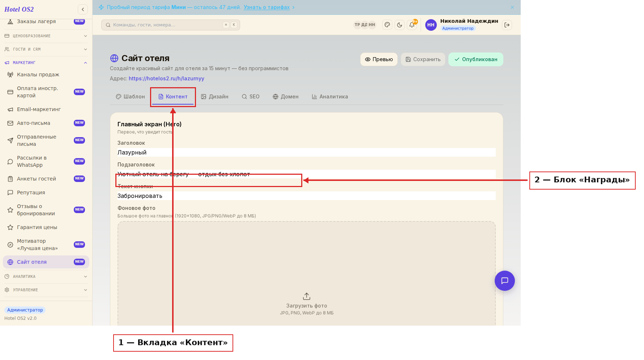Click the ТР ДД НН avatars group
Screen dimensions: 644x360
[364, 25]
